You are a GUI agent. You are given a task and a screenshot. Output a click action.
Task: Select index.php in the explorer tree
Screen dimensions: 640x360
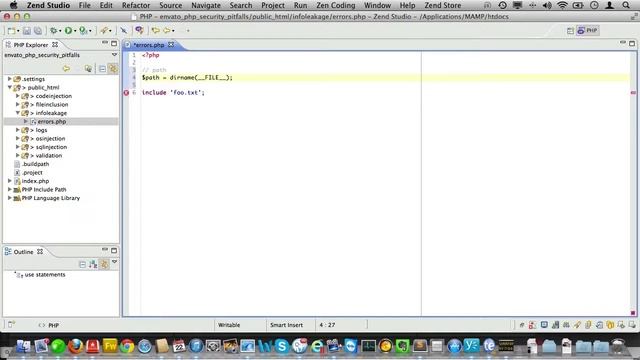coord(35,181)
